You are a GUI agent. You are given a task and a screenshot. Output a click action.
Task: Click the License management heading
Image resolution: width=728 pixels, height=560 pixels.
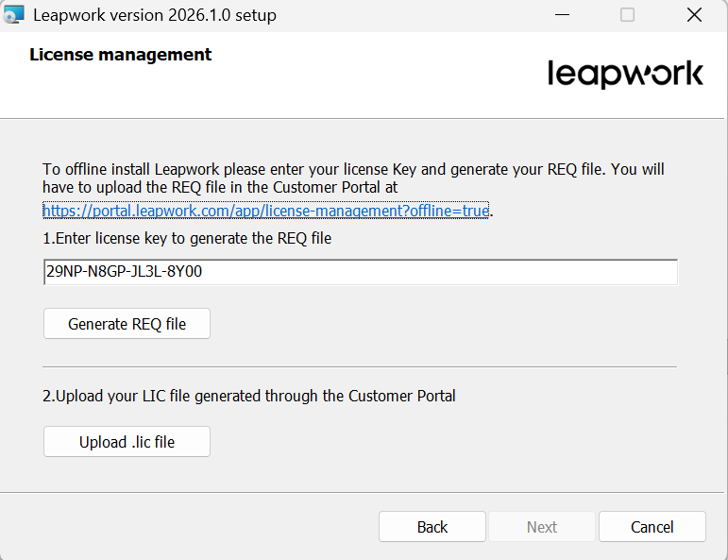pos(120,55)
